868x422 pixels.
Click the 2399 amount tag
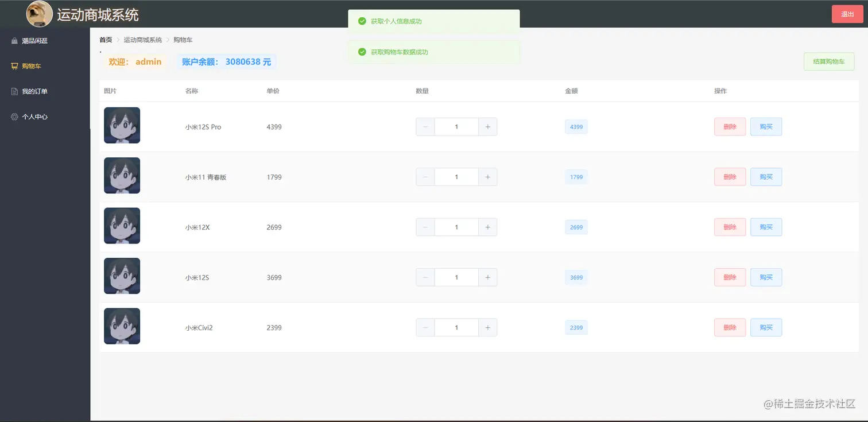pos(576,328)
